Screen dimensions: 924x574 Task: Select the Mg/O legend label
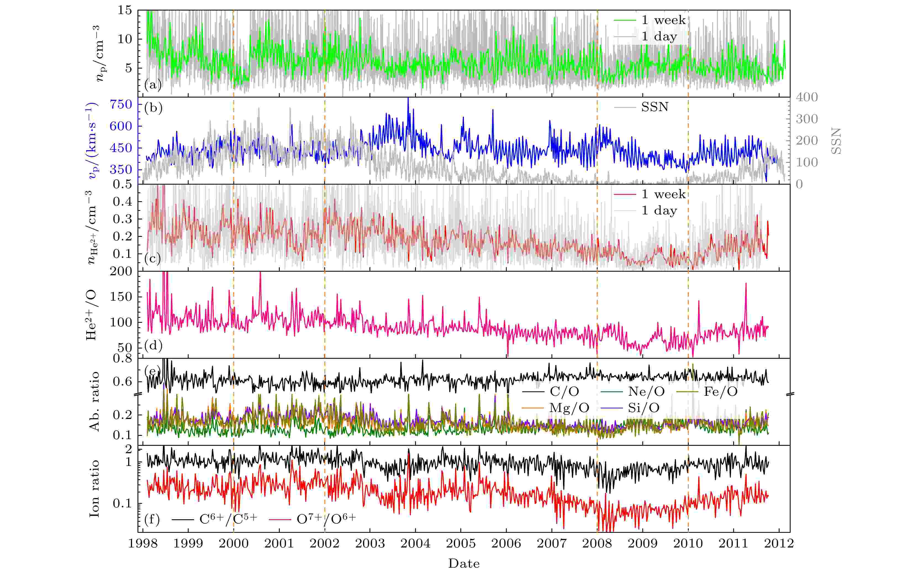pyautogui.click(x=569, y=408)
